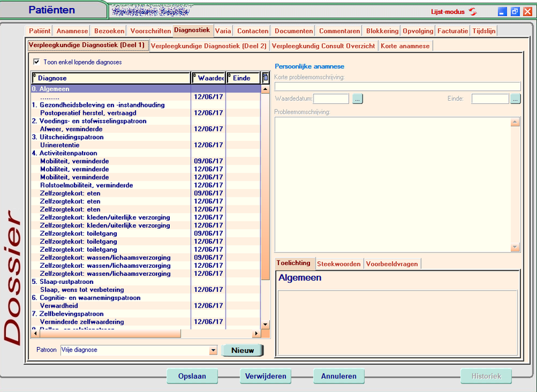The height and width of the screenshot is (392, 537).
Task: Expand the Patroon dropdown list
Action: [213, 350]
